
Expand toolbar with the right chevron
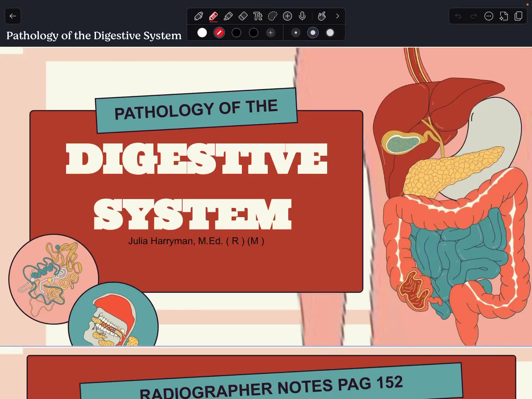tap(337, 16)
